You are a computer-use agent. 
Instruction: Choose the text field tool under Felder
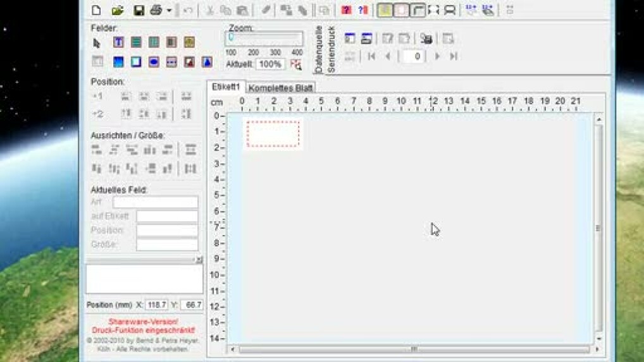(118, 42)
